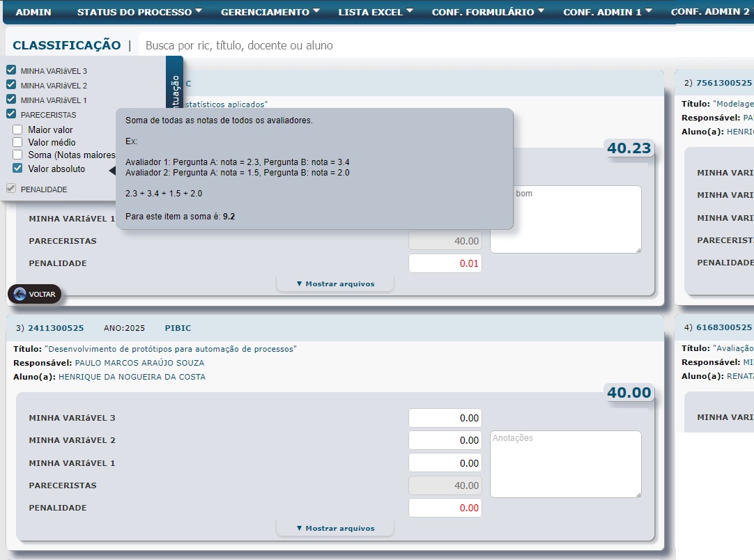The height and width of the screenshot is (560, 754).
Task: Enable the Maior valor option
Action: (x=18, y=130)
